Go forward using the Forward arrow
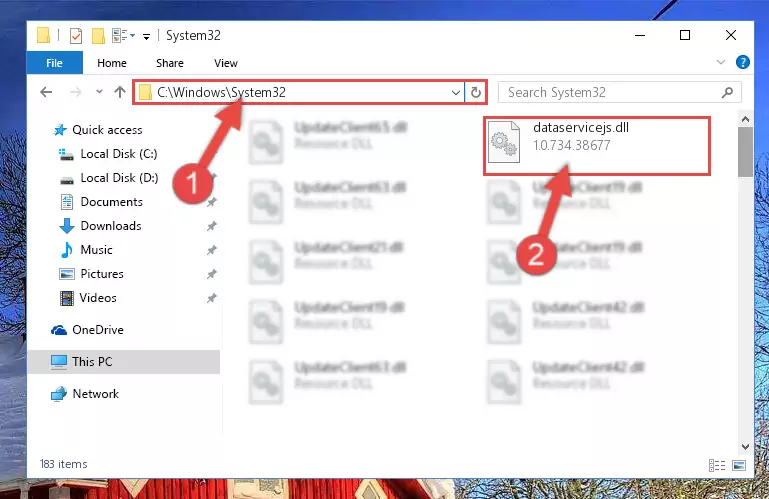The image size is (769, 499). click(x=76, y=92)
